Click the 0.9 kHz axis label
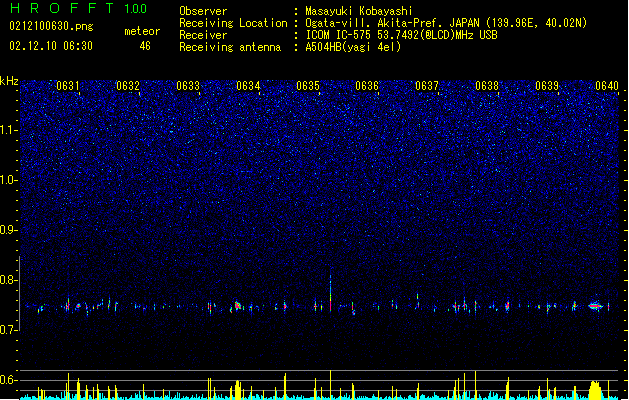The width and height of the screenshot is (629, 400). [9, 230]
